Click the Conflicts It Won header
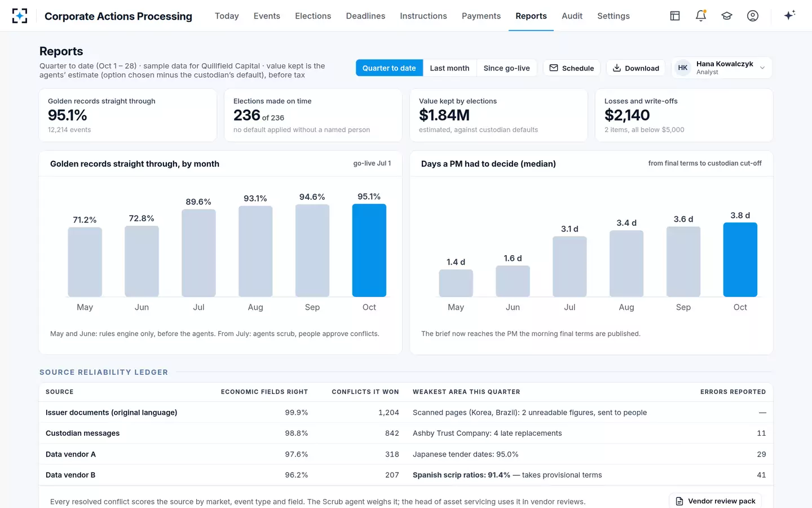The height and width of the screenshot is (508, 812). click(x=365, y=392)
